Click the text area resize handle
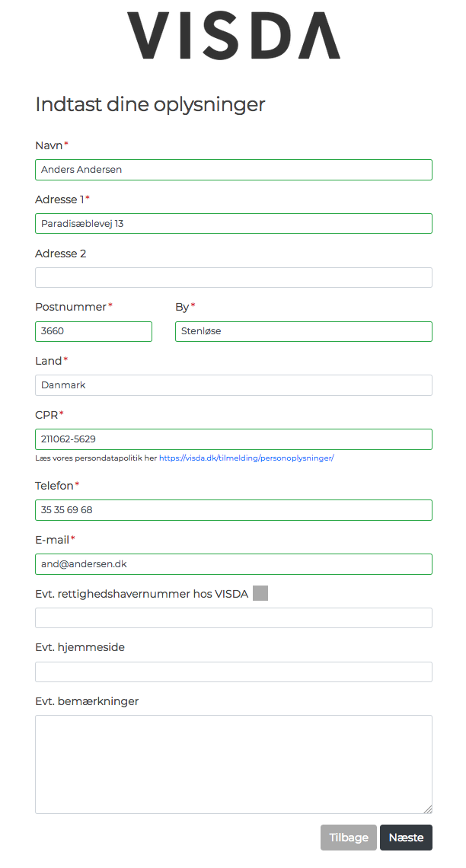The image size is (466, 868). coord(428,809)
